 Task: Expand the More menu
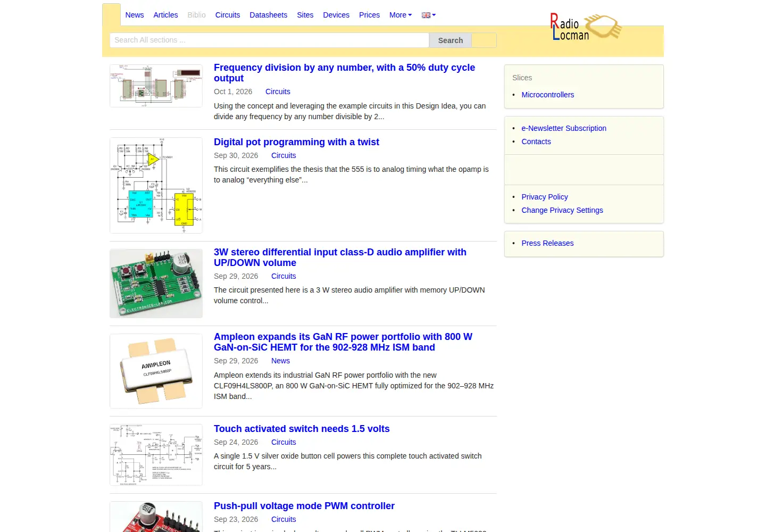coord(401,15)
